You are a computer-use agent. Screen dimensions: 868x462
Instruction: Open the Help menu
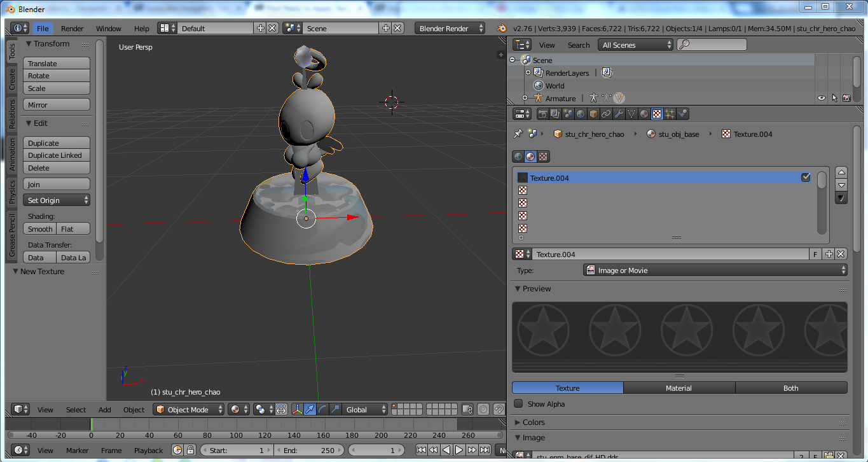pos(142,28)
